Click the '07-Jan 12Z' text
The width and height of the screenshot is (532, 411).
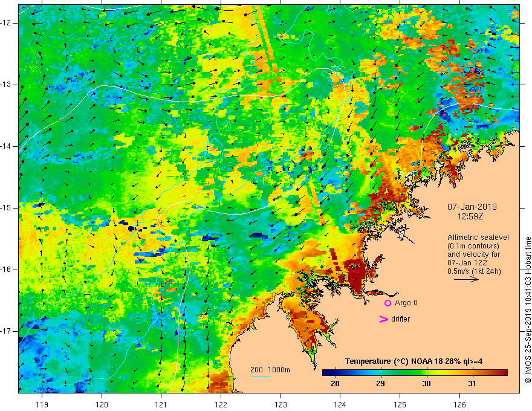[469, 263]
